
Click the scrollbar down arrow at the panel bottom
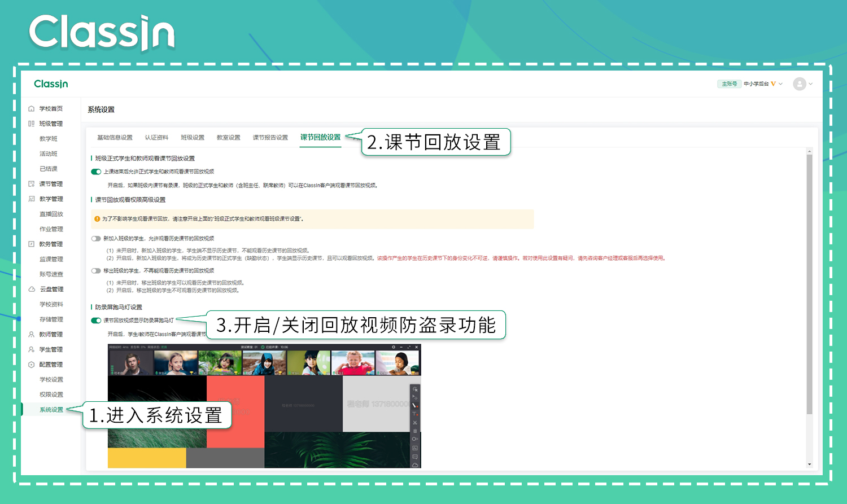(x=809, y=464)
